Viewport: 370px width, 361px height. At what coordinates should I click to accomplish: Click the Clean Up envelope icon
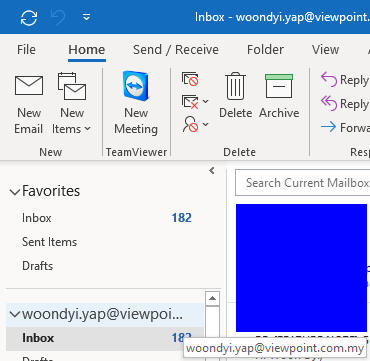(190, 102)
